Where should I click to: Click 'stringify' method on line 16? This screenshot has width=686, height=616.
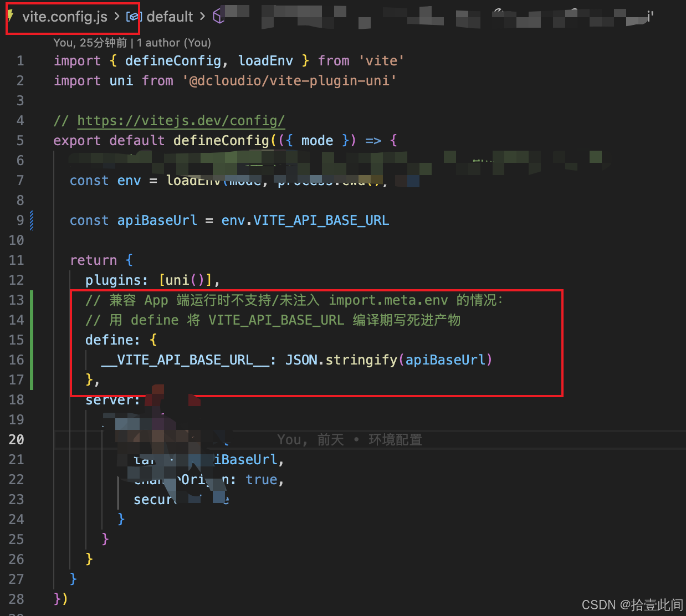pos(361,360)
